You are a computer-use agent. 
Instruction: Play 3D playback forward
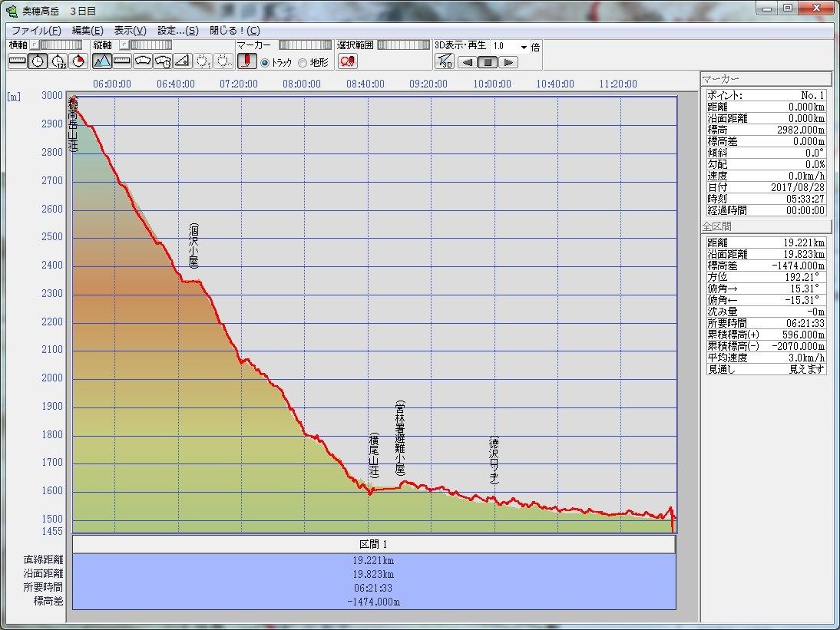508,62
